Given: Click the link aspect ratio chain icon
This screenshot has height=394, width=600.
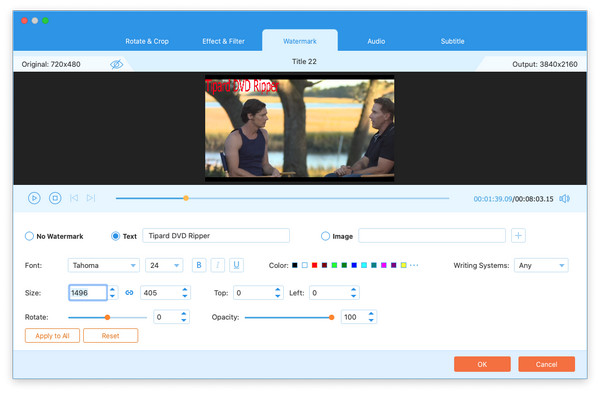Looking at the screenshot, I should coord(129,293).
